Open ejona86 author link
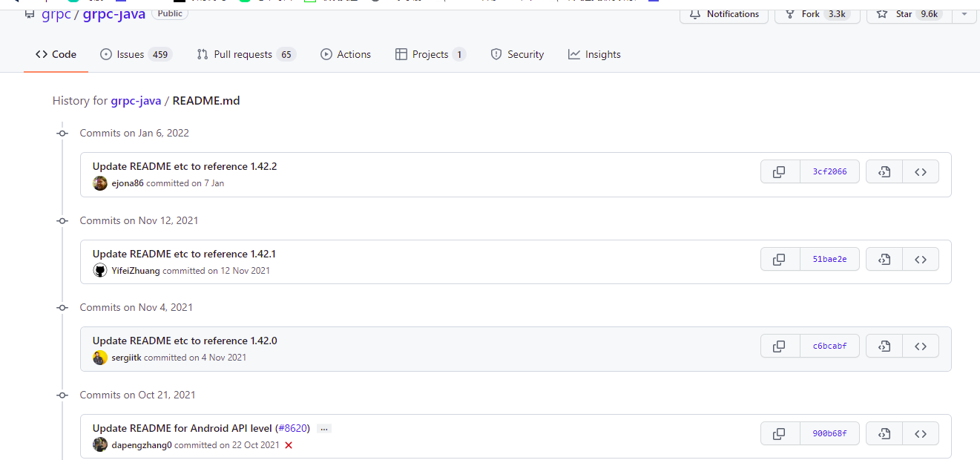 128,183
